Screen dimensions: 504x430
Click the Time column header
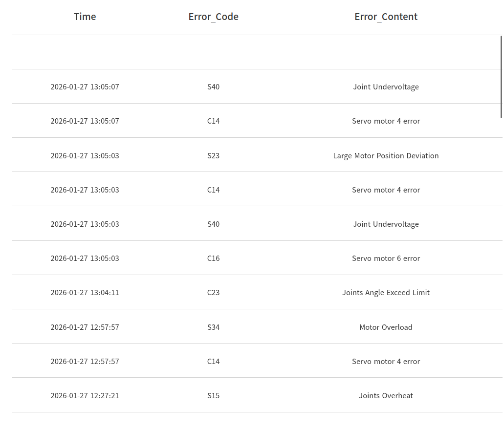click(x=85, y=17)
